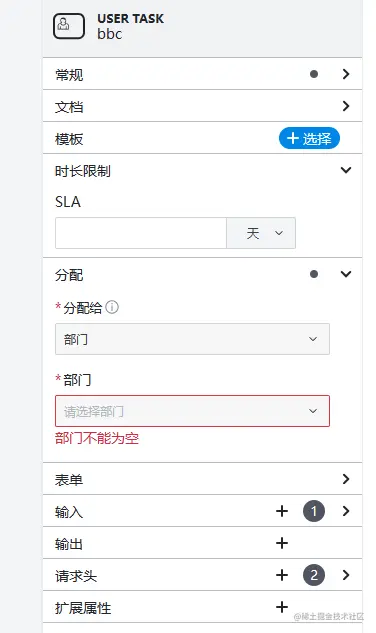Expand the 输入 section chevron

(346, 511)
